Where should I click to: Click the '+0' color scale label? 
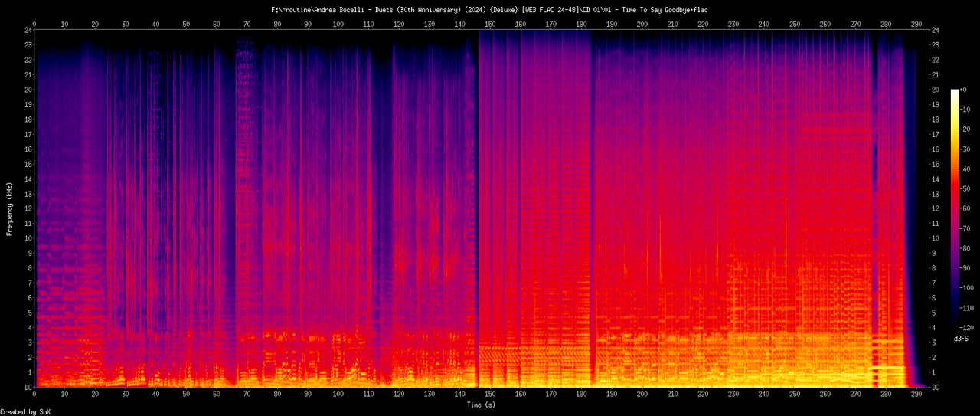[965, 90]
